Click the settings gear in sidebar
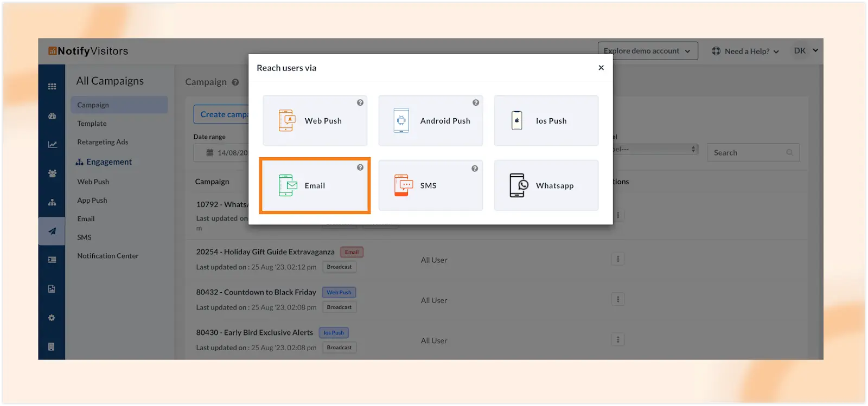 point(52,318)
